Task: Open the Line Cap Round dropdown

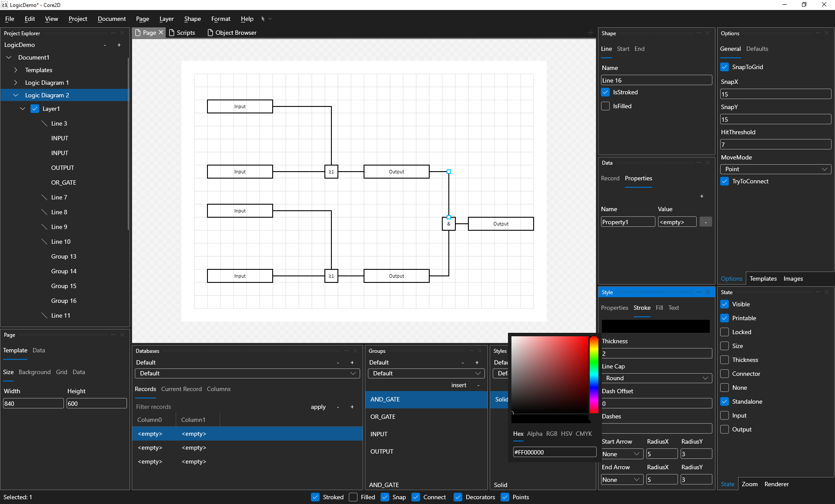Action: click(656, 378)
